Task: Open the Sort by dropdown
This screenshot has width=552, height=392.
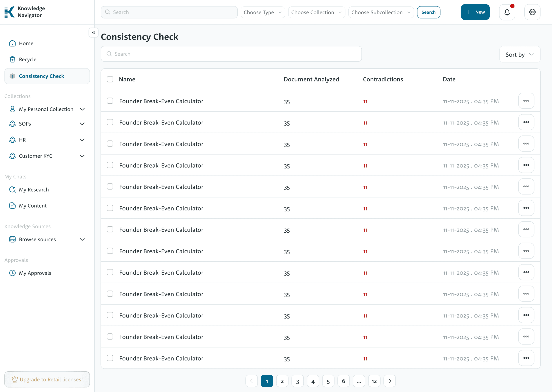Action: pos(520,54)
